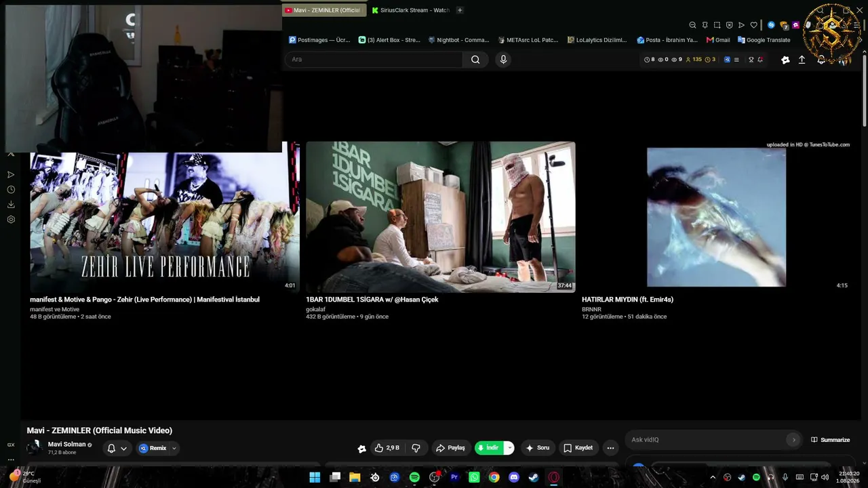Image resolution: width=868 pixels, height=488 pixels.
Task: Open the Google Translate bookmark
Action: 764,40
